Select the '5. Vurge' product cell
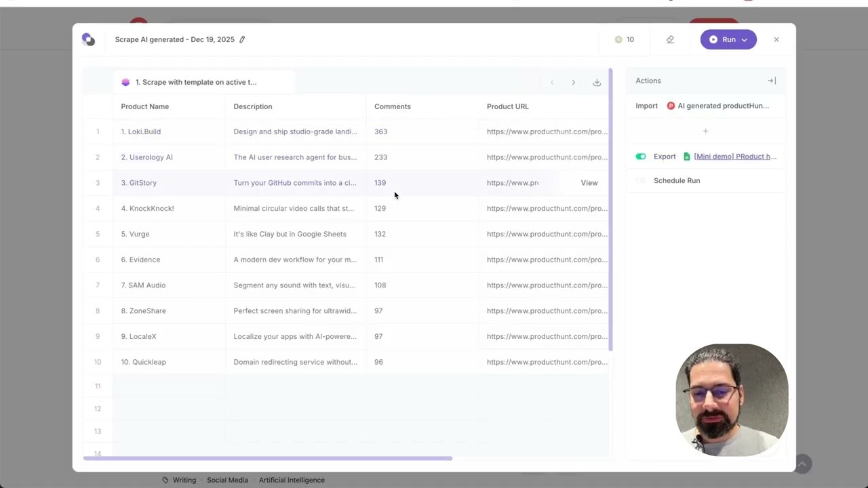This screenshot has width=868, height=488. click(x=169, y=234)
